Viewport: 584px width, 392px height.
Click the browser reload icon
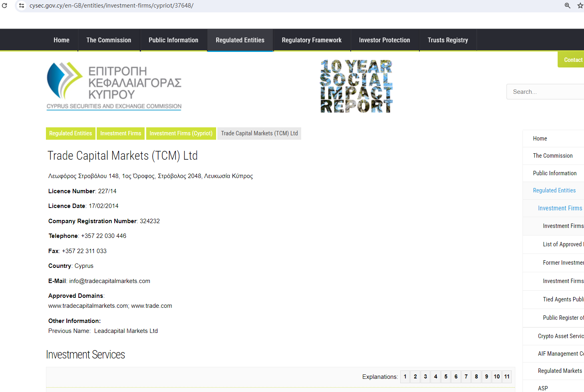pos(5,6)
